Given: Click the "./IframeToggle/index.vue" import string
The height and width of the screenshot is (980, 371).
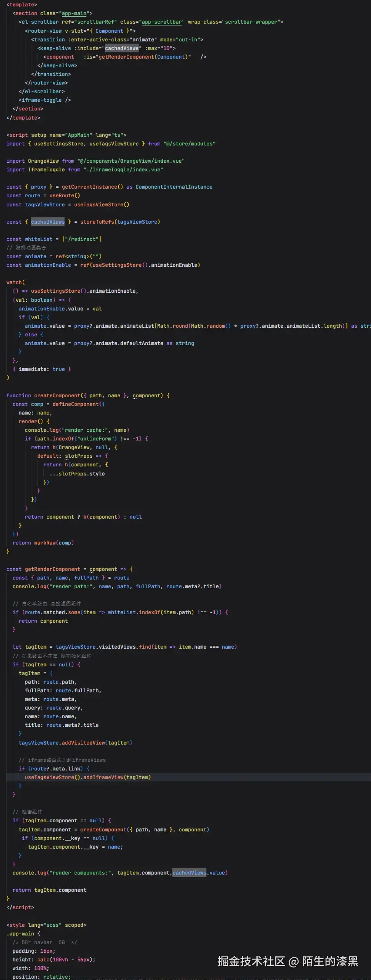Looking at the screenshot, I should click(x=123, y=170).
